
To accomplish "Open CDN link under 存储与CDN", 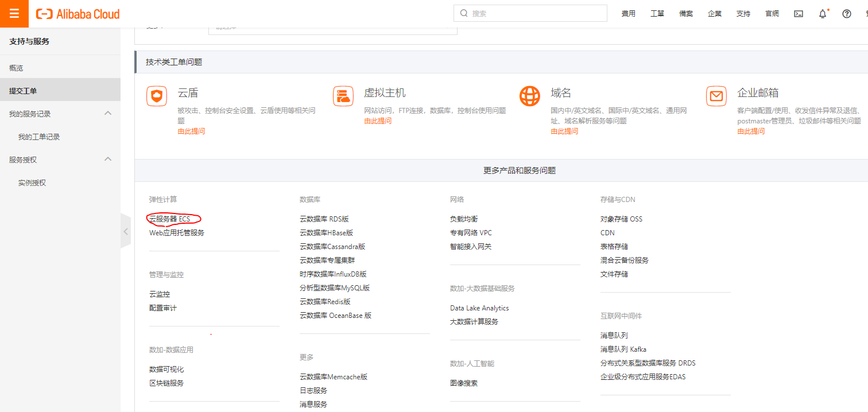I will click(607, 233).
